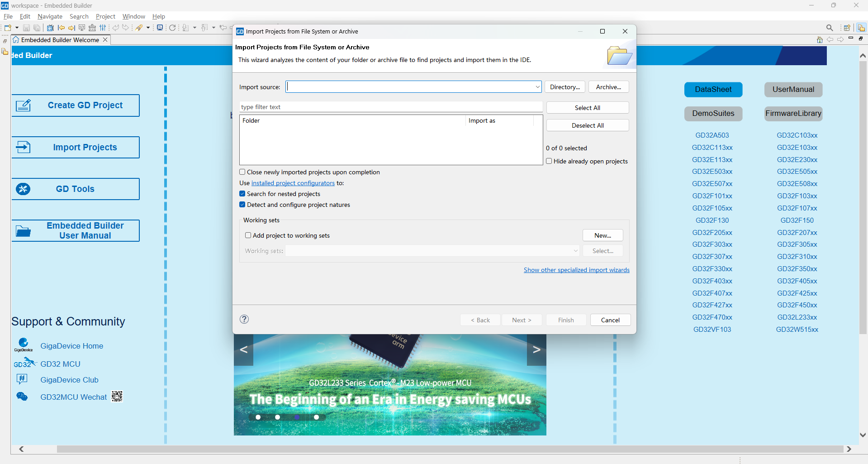The width and height of the screenshot is (868, 464).
Task: Open installed project configurators link
Action: click(x=293, y=183)
